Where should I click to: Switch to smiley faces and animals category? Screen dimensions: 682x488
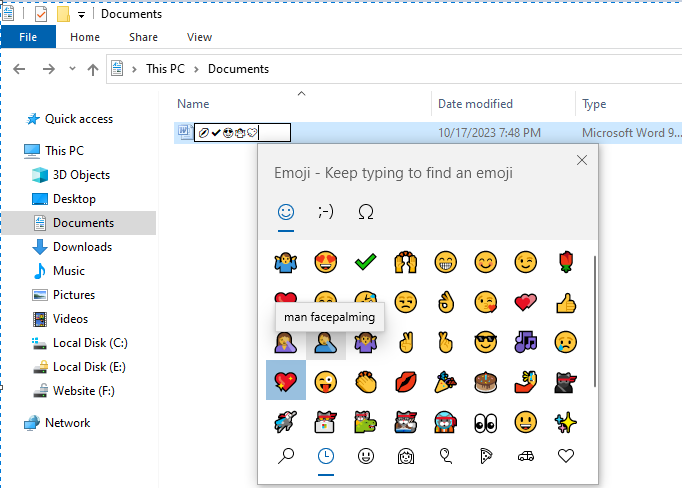pyautogui.click(x=366, y=456)
